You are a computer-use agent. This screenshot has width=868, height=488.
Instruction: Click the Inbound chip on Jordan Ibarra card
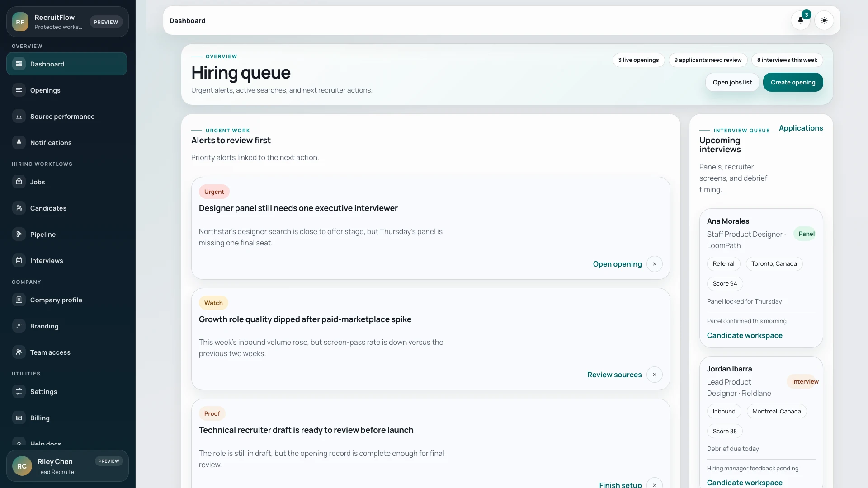coord(724,411)
